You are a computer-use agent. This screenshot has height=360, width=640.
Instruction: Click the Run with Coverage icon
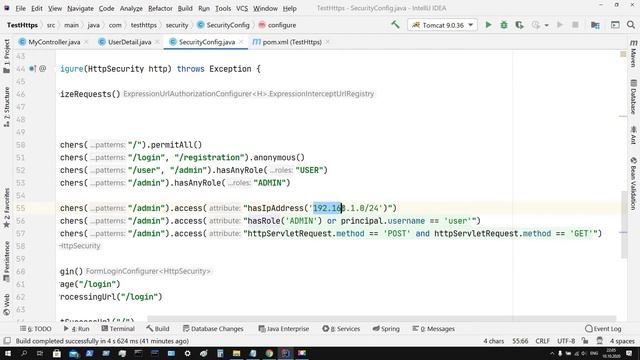[x=520, y=25]
